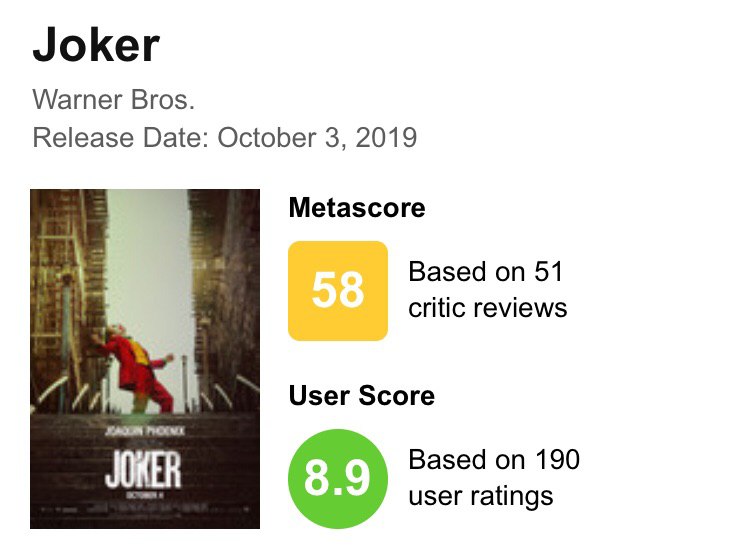The height and width of the screenshot is (551, 750).
Task: Click the JOKER logo on the poster
Action: point(143,471)
